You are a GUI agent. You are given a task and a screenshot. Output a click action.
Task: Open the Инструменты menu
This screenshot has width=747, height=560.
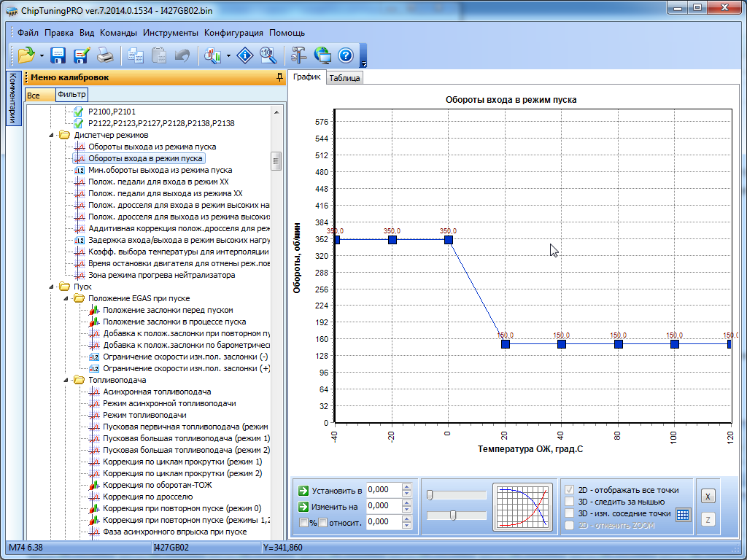[x=171, y=33]
